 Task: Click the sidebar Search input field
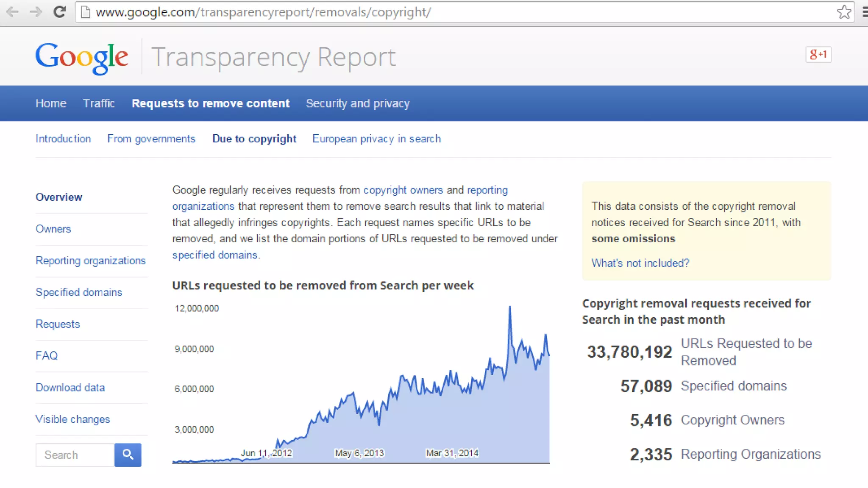click(75, 455)
